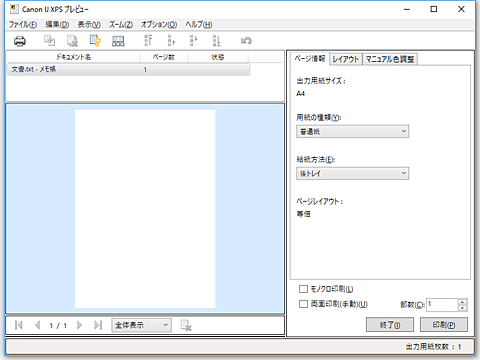This screenshot has width=480, height=360.
Task: Open the ズーム menu
Action: pyautogui.click(x=121, y=24)
